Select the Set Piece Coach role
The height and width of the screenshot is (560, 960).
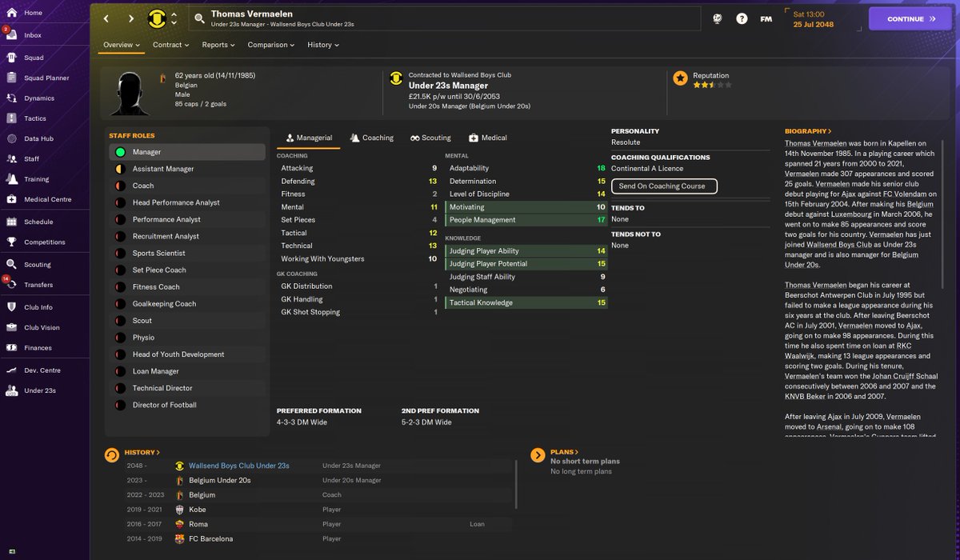tap(187, 270)
